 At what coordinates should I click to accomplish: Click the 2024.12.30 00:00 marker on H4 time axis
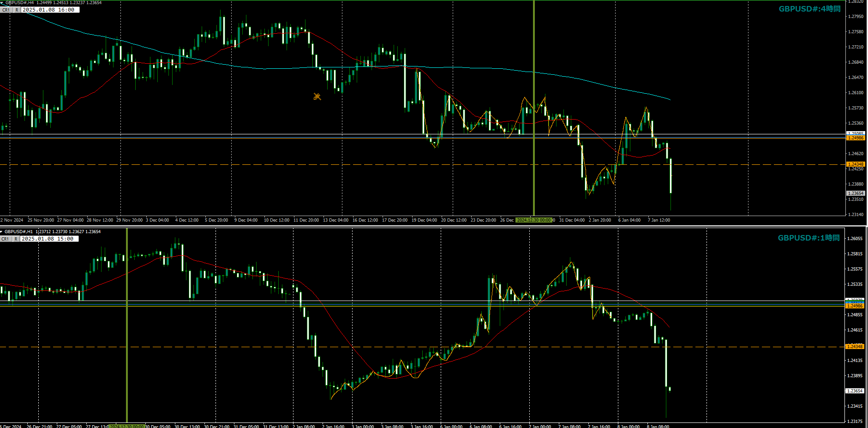[x=534, y=220]
